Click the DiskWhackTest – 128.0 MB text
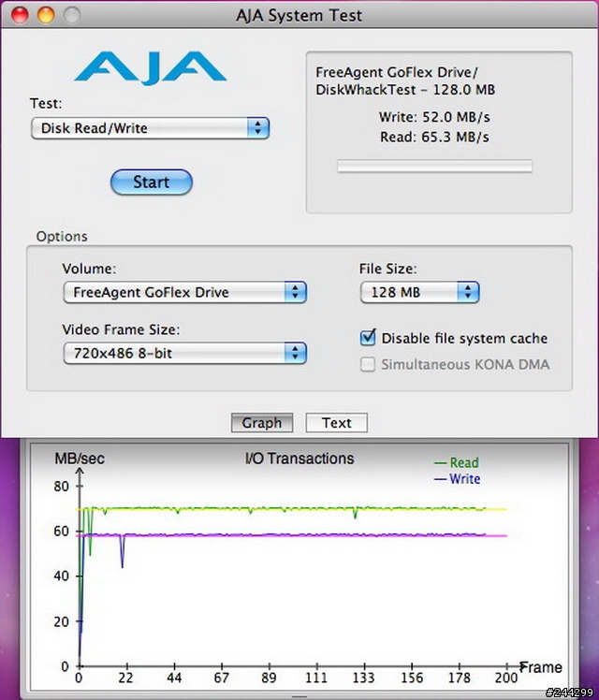Screen dimensions: 599x700 coord(405,90)
